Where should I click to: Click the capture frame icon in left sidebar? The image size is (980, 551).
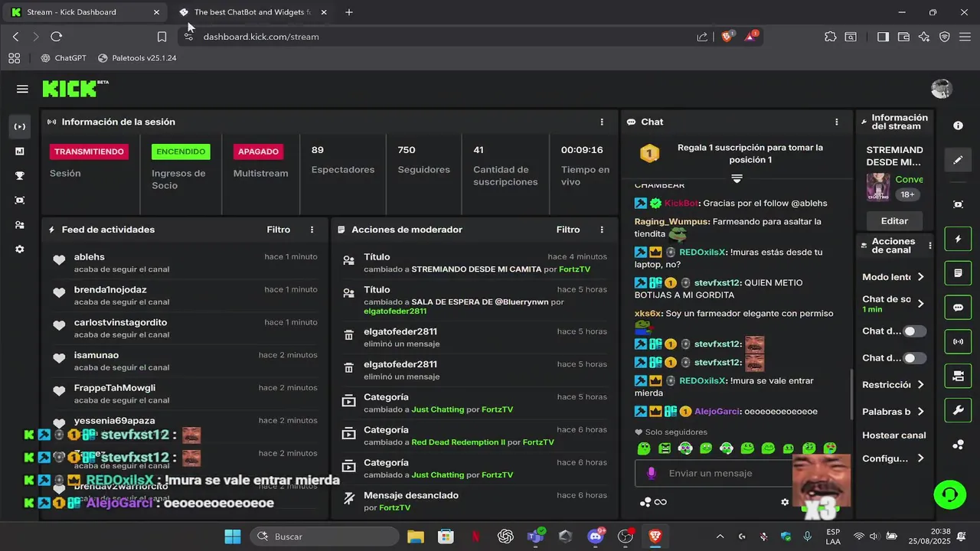click(20, 201)
